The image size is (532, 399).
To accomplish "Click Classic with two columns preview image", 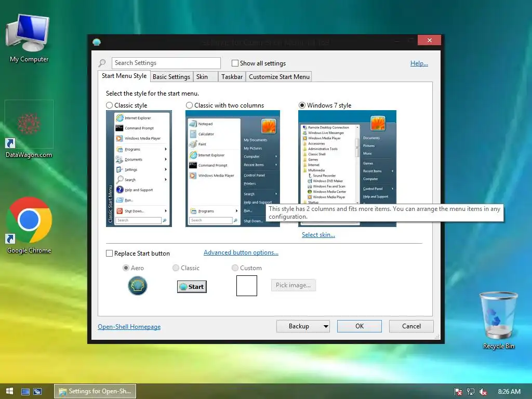I will click(x=233, y=169).
